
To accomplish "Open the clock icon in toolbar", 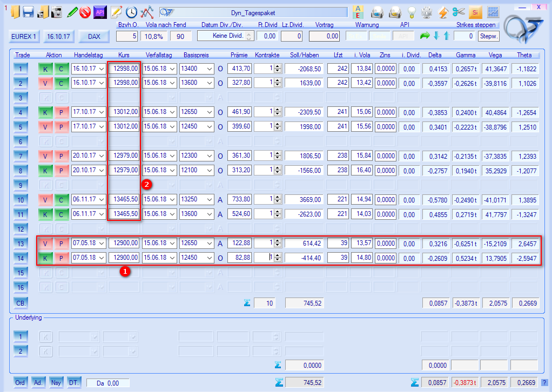I will pos(131,12).
